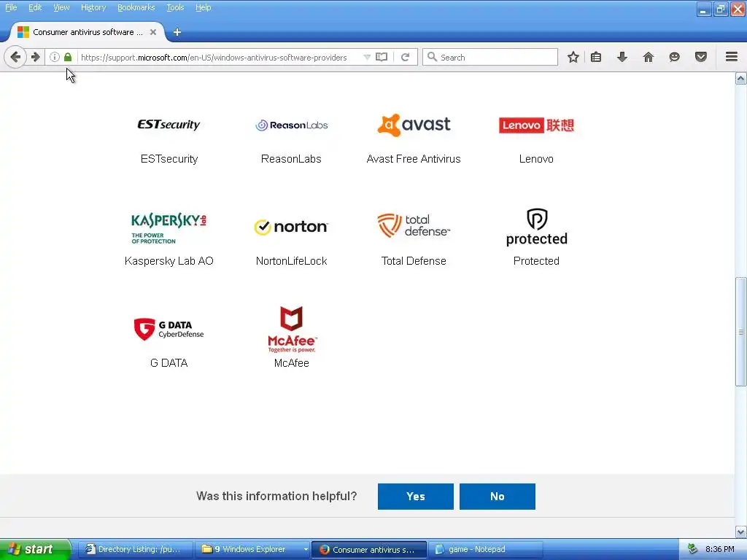This screenshot has height=560, width=747.
Task: Reload the page with the refresh icon
Action: tap(406, 57)
